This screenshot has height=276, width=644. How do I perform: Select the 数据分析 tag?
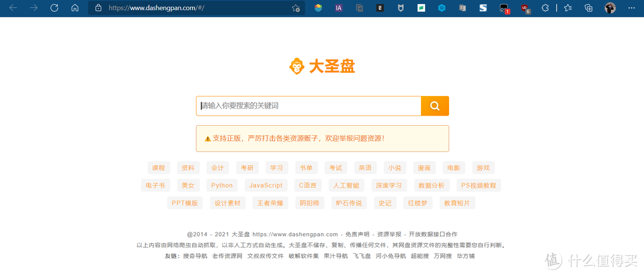pyautogui.click(x=432, y=185)
